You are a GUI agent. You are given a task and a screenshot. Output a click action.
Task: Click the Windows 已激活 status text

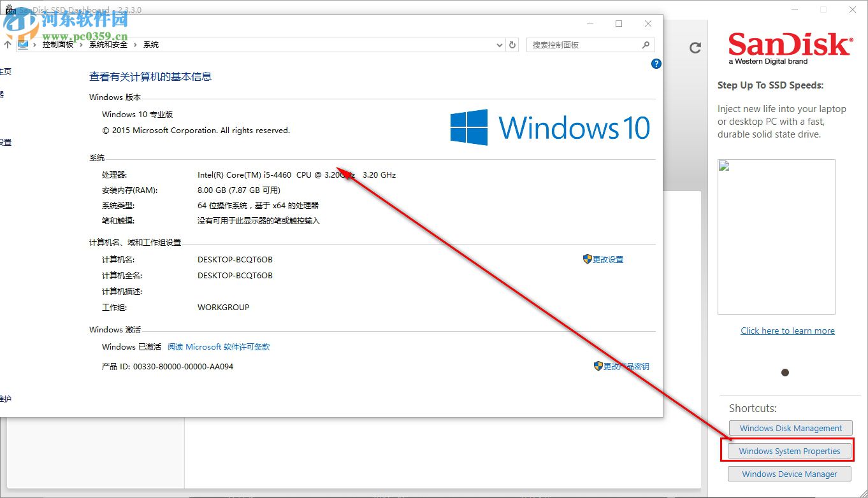click(132, 347)
